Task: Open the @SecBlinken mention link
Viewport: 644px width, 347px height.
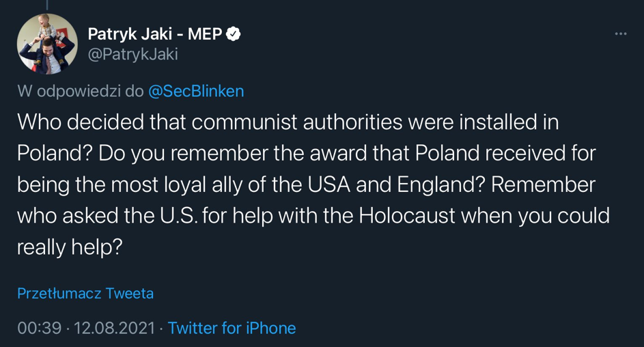Action: coord(196,91)
